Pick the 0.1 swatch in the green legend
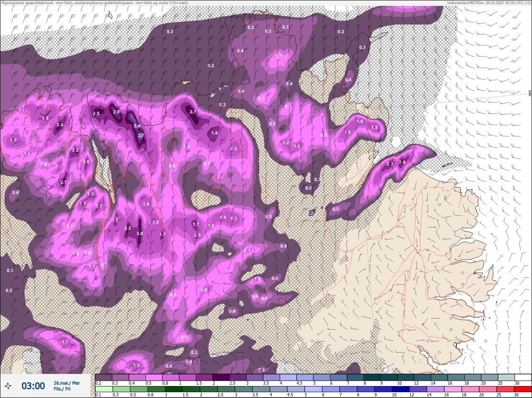The width and height of the screenshot is (532, 398). (104, 389)
